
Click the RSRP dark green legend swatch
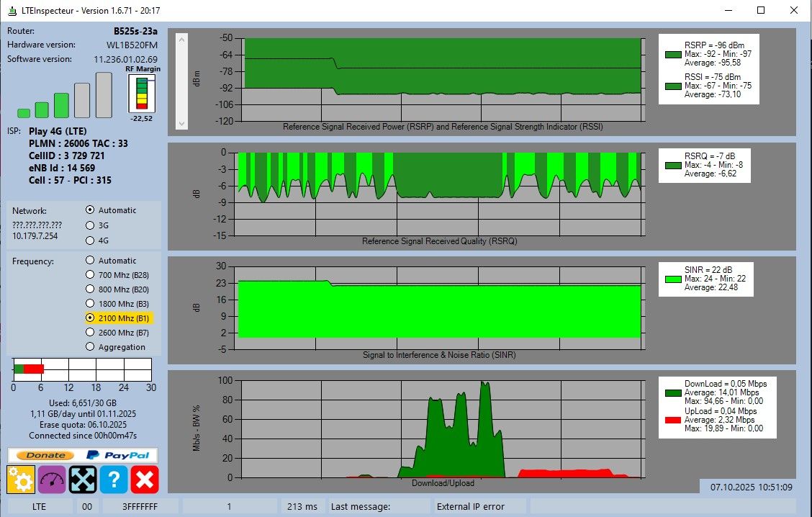tap(673, 55)
